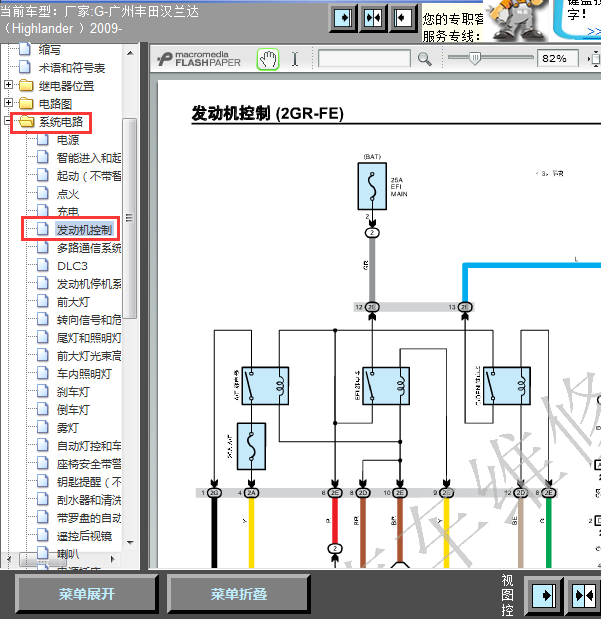Open the 转向信号和危 tree item
This screenshot has width=601, height=619.
89,320
